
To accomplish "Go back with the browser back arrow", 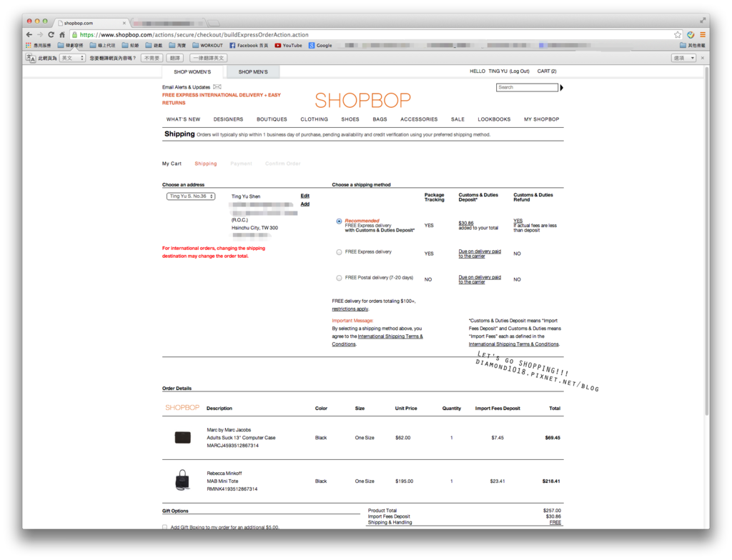I will (x=29, y=34).
